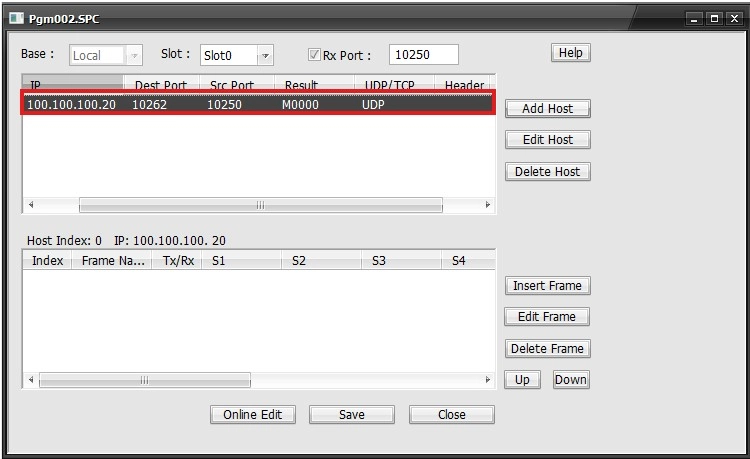Click the Result column header
Viewport: 750px width, 459px height.
click(x=315, y=83)
